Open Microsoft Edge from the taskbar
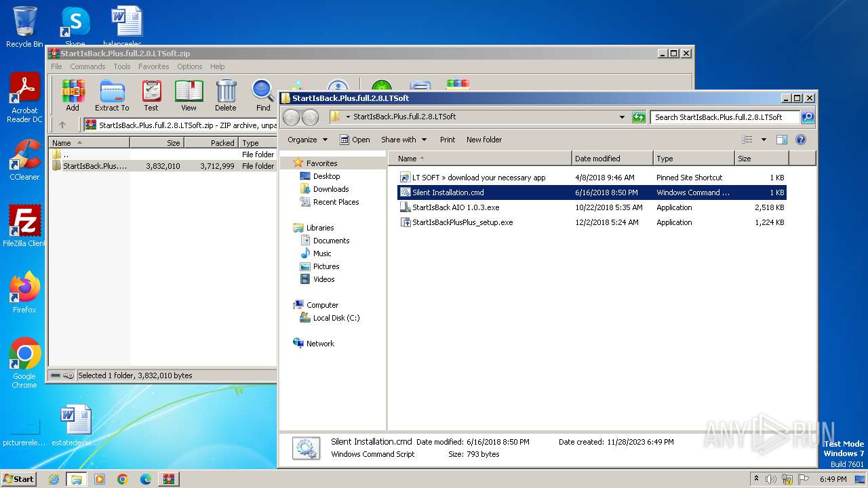The height and width of the screenshot is (488, 868). tap(146, 479)
